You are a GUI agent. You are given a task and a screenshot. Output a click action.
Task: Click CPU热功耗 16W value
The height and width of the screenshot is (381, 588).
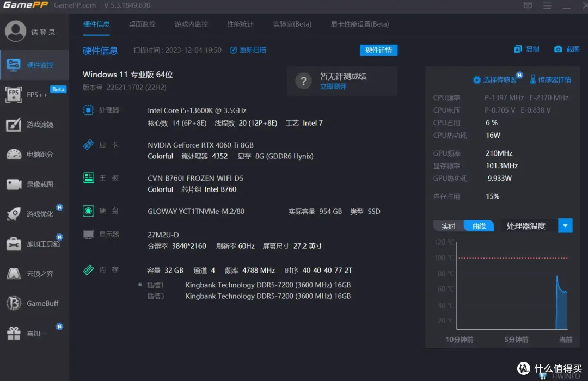point(493,135)
